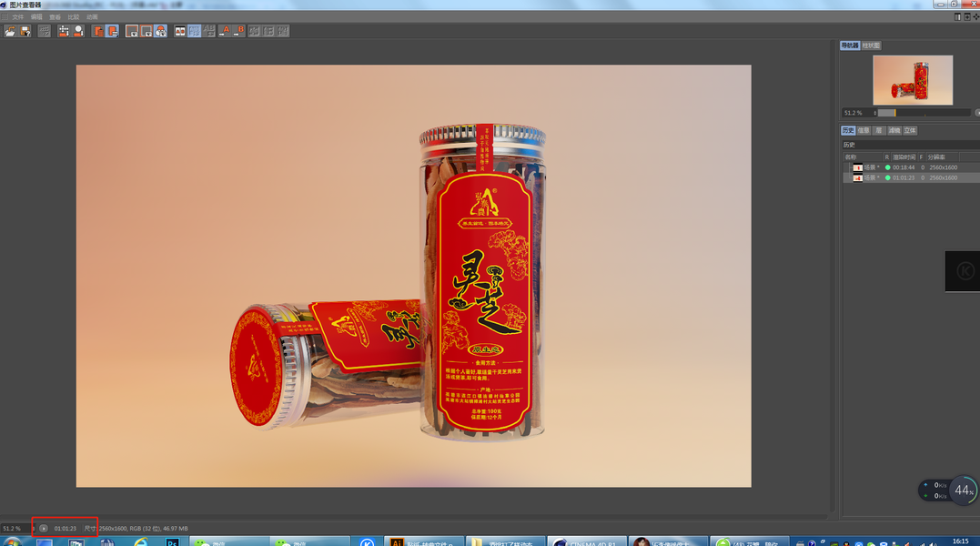Select the 历史 (History) tab
This screenshot has width=980, height=546.
pyautogui.click(x=848, y=130)
